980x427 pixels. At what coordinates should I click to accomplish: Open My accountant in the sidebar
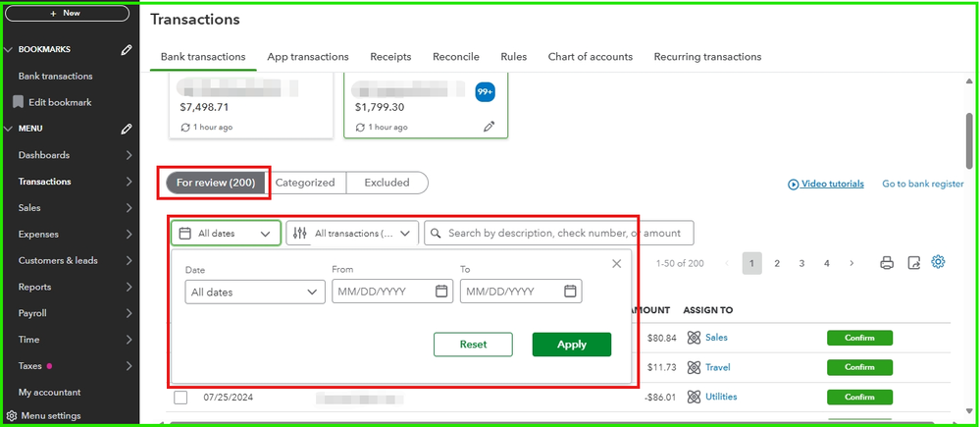tap(49, 393)
